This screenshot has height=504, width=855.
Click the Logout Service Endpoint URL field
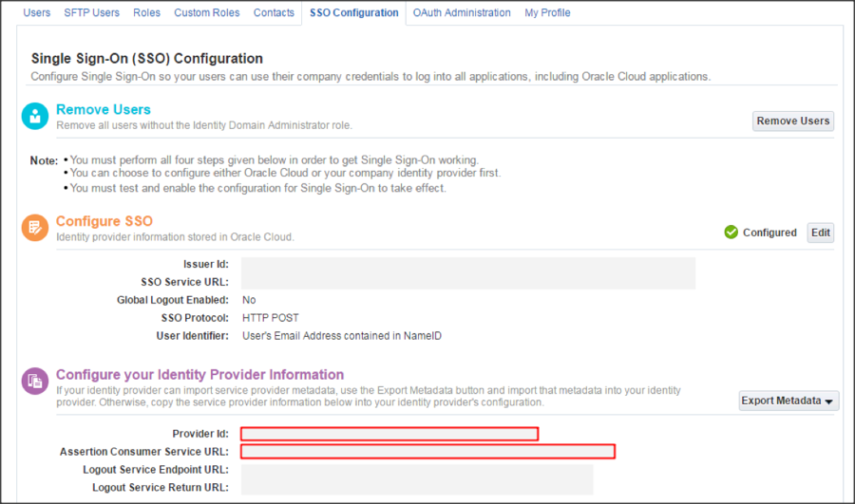point(416,470)
